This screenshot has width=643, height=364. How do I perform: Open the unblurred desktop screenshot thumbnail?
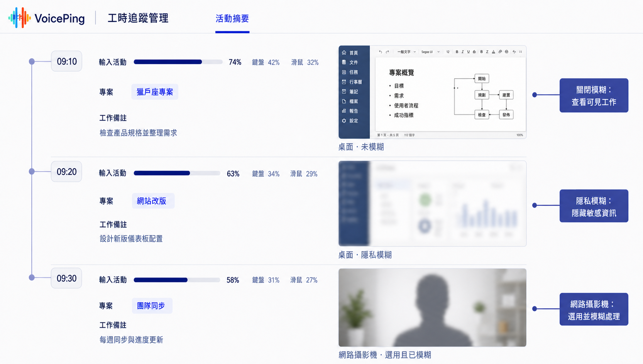pyautogui.click(x=432, y=92)
